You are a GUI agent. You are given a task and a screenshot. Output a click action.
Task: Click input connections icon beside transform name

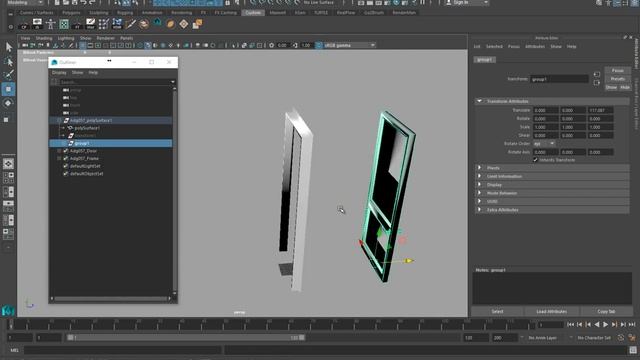click(x=597, y=74)
